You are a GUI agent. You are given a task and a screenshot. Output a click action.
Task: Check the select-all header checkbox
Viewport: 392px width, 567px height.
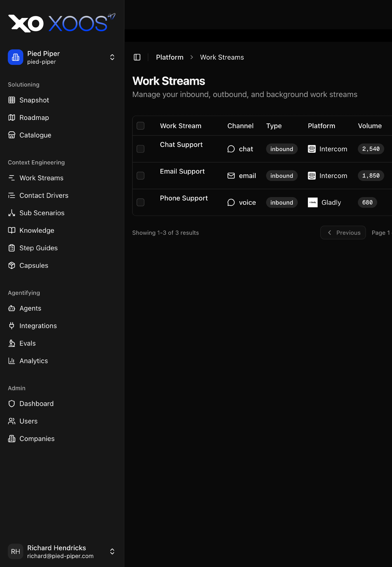(140, 126)
